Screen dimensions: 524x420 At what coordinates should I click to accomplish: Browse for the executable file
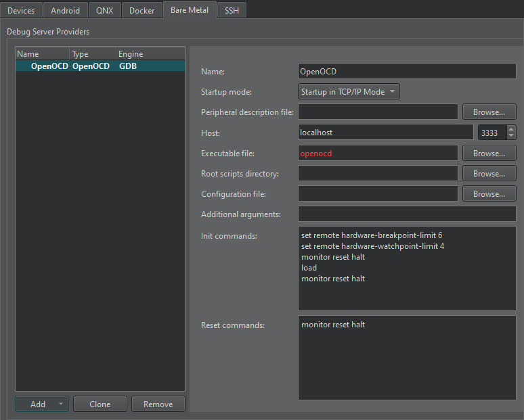pos(489,154)
